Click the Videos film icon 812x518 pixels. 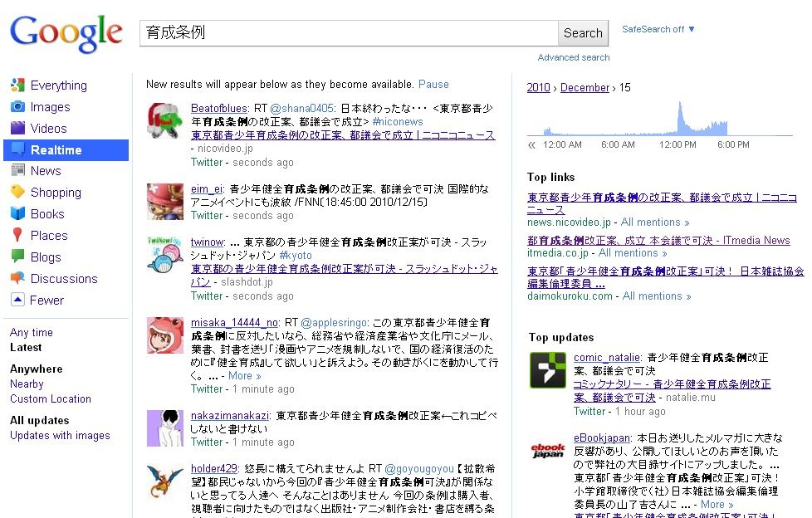tap(17, 128)
